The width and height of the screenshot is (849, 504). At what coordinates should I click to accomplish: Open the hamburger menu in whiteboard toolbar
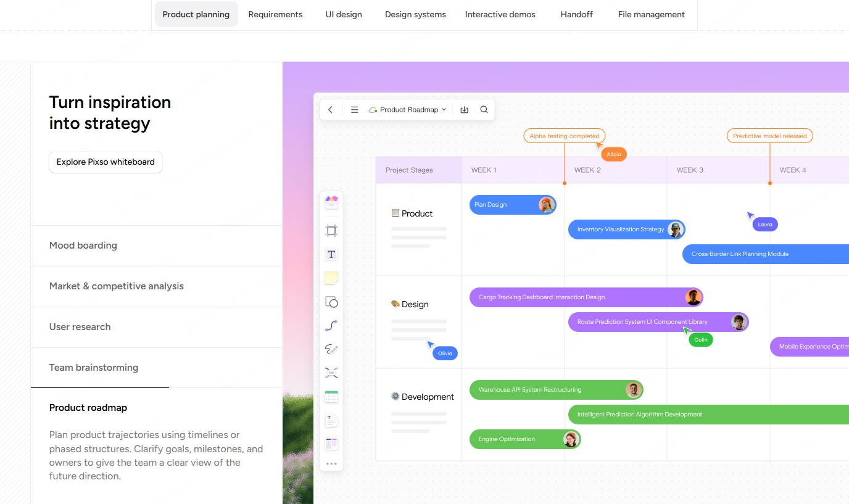(x=354, y=110)
